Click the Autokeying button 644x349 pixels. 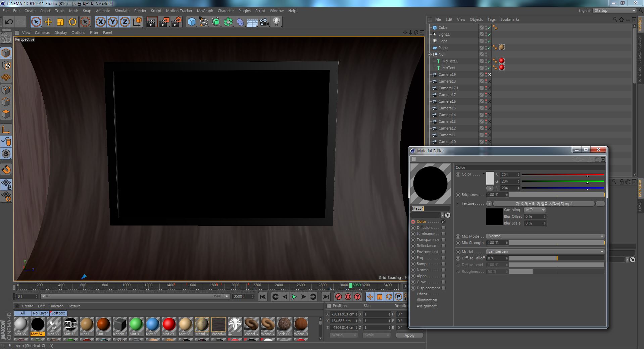click(x=348, y=297)
